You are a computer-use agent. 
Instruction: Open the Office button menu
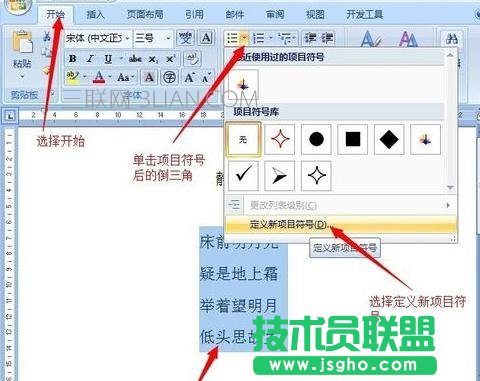click(18, 7)
